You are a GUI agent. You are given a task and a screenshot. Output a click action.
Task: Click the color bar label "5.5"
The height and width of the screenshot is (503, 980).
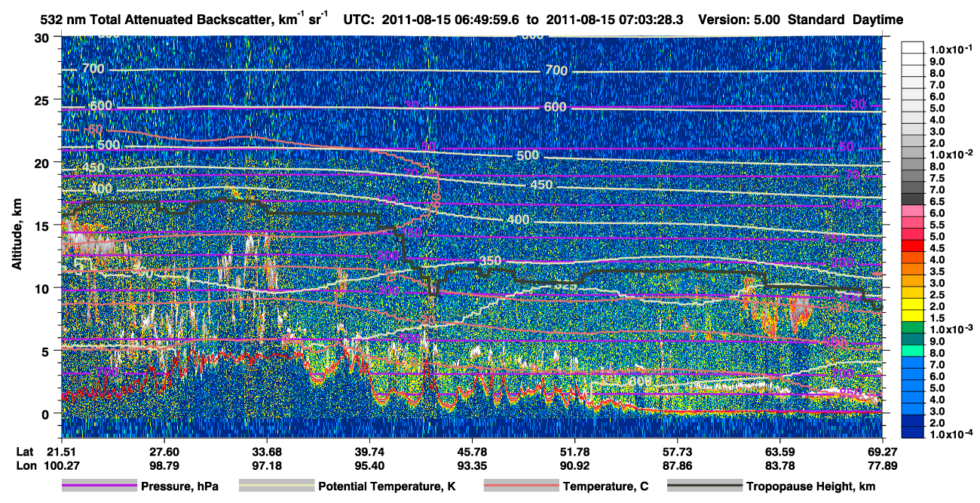tap(937, 225)
